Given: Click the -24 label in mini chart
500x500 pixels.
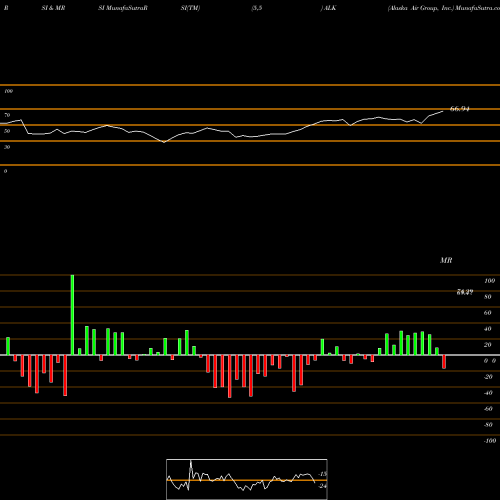Looking at the screenshot, I should tap(323, 486).
